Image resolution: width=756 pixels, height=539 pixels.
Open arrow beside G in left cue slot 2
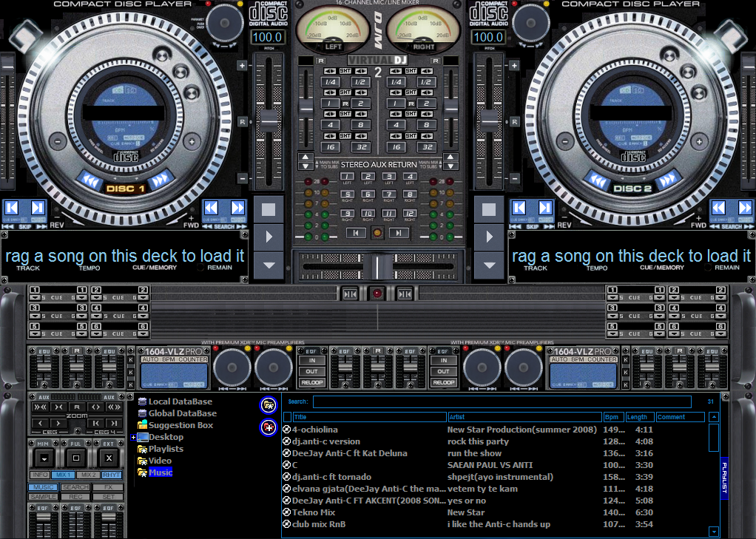coord(144,298)
